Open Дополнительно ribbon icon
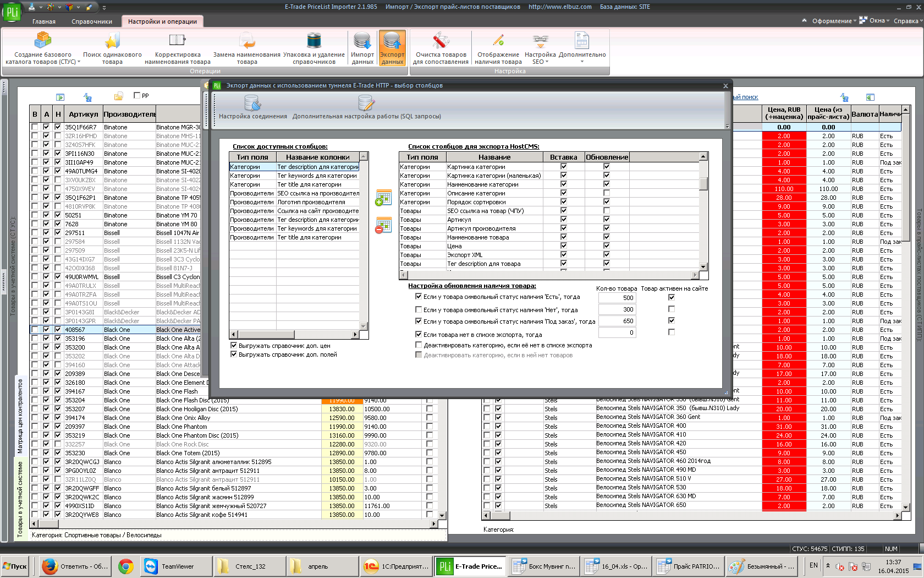The height and width of the screenshot is (578, 924). (582, 48)
